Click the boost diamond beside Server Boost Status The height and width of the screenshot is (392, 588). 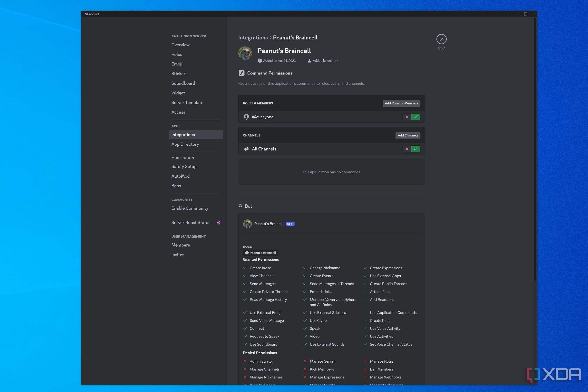tap(219, 222)
